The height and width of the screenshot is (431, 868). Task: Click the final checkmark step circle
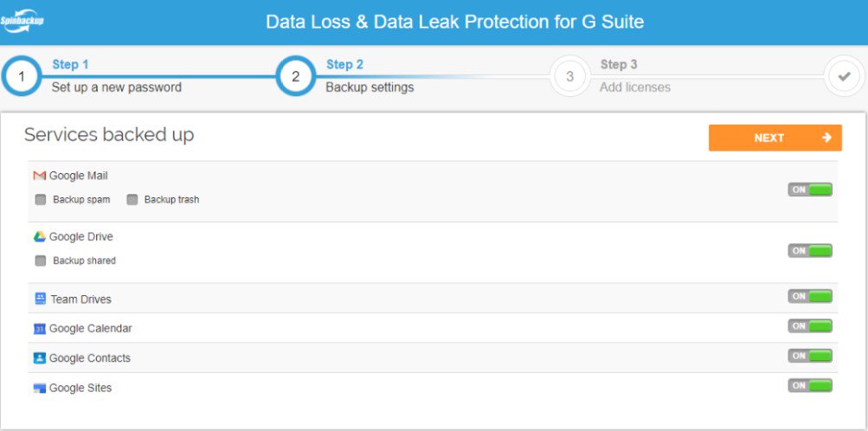(x=844, y=76)
